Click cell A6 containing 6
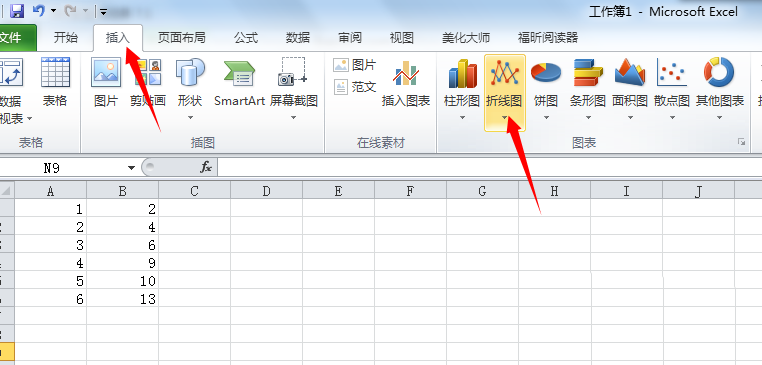This screenshot has width=762, height=365. click(51, 298)
